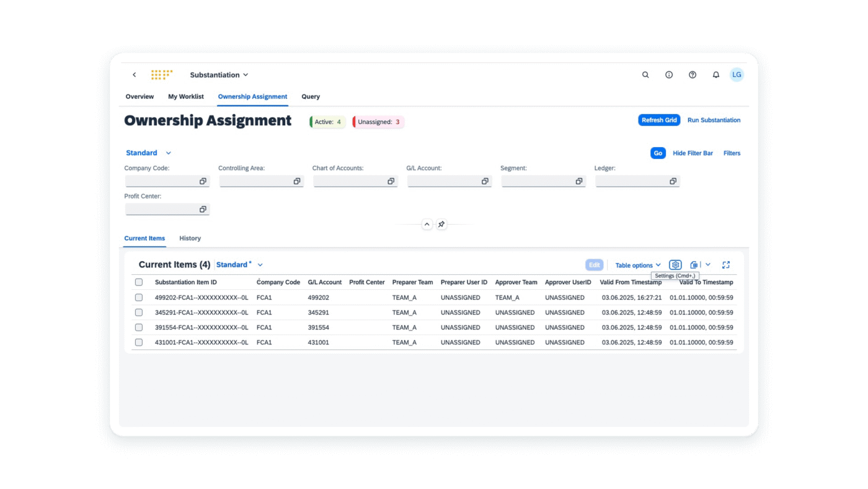The width and height of the screenshot is (868, 489).
Task: Pin the filter bar using the pin icon
Action: (441, 224)
